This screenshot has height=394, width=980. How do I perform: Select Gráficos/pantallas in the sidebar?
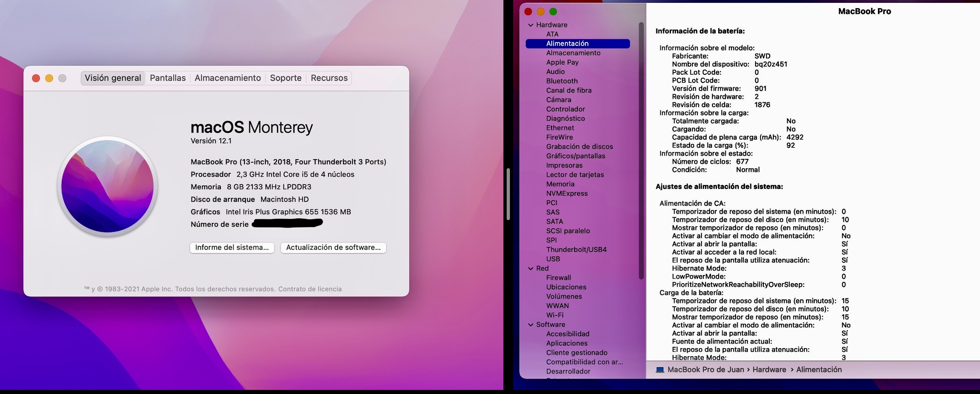tap(575, 156)
